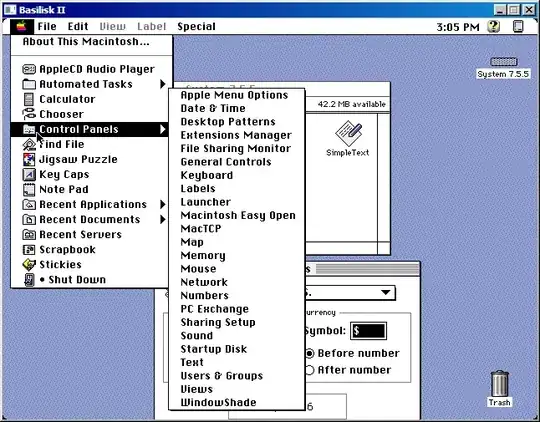
Task: Click the Recent Documents folder icon
Action: (29, 219)
